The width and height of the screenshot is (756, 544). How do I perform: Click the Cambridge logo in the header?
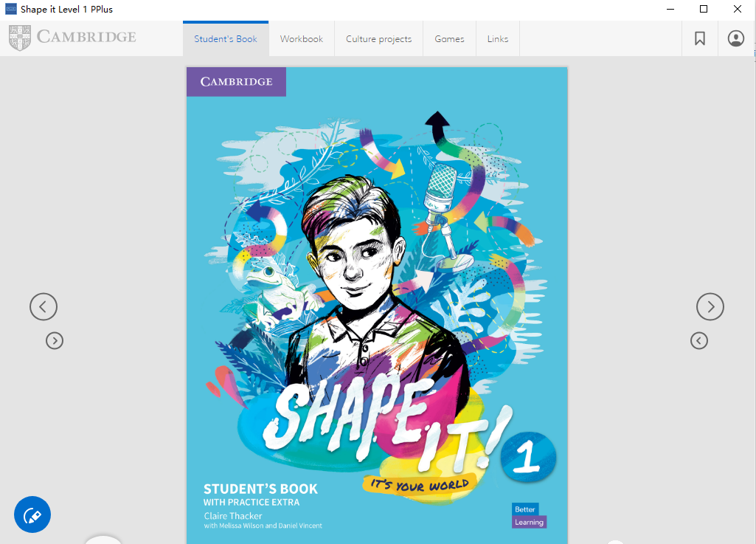[x=72, y=38]
